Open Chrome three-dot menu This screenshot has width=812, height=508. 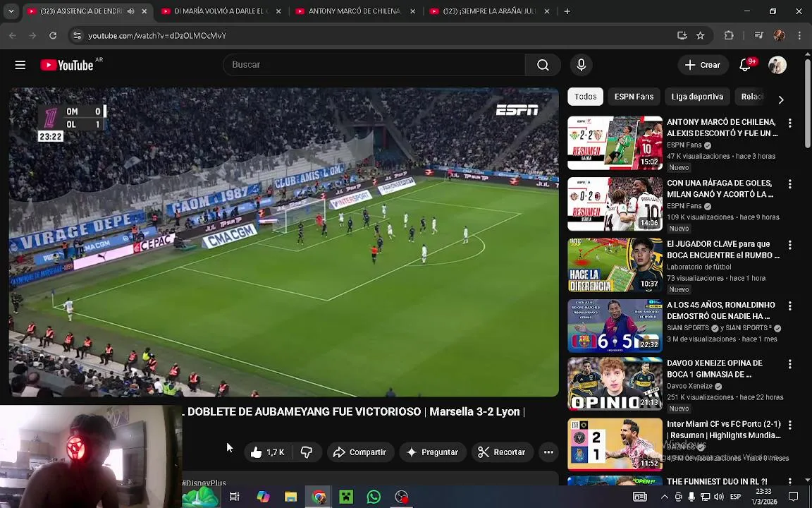point(799,35)
